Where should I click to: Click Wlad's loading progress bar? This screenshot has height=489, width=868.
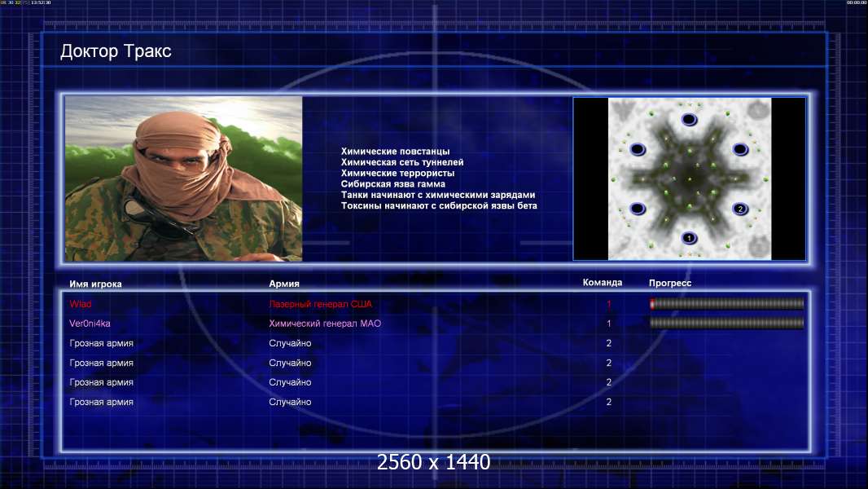click(726, 303)
